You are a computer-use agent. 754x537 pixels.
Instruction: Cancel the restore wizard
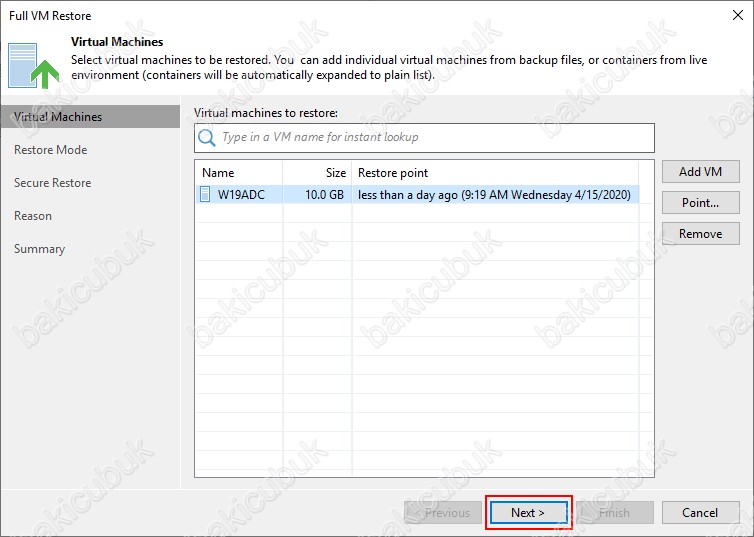(701, 513)
